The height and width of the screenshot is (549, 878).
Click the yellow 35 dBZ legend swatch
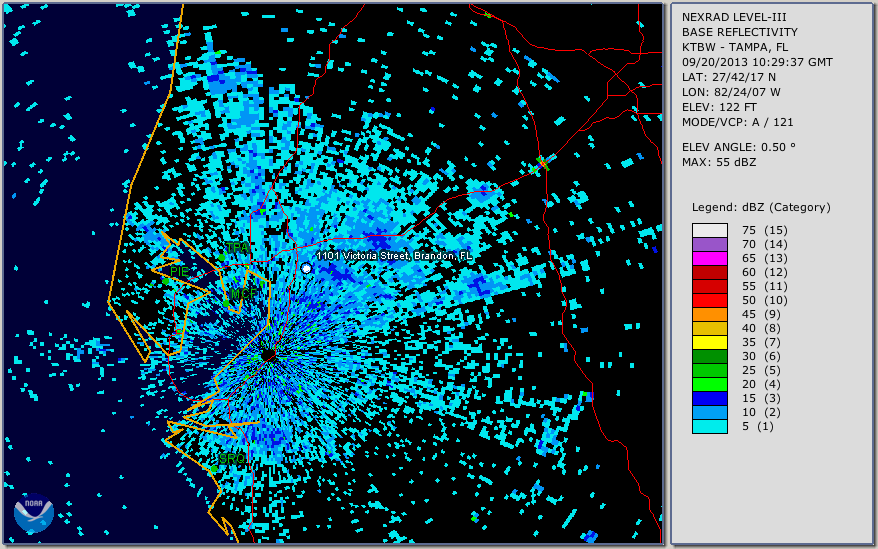tap(709, 342)
